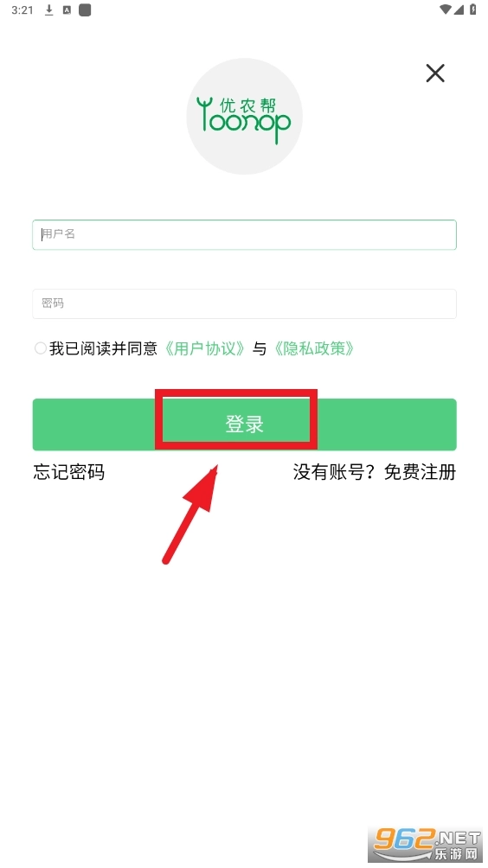Click 忘记密码 to recover password
This screenshot has width=488, height=868.
pos(68,472)
